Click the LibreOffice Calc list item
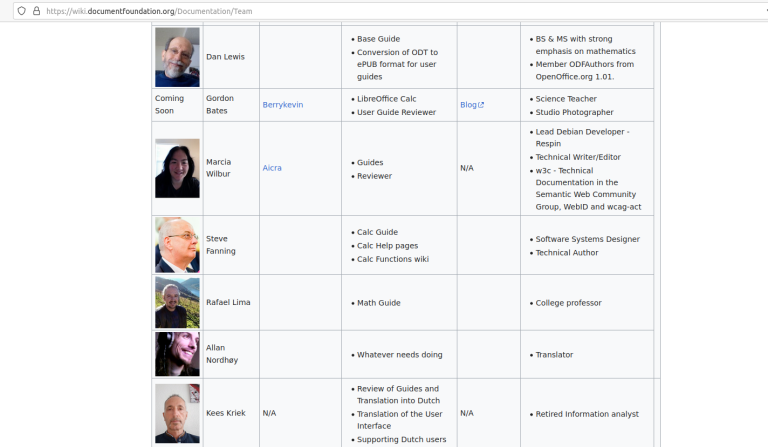768x447 pixels. pos(386,98)
